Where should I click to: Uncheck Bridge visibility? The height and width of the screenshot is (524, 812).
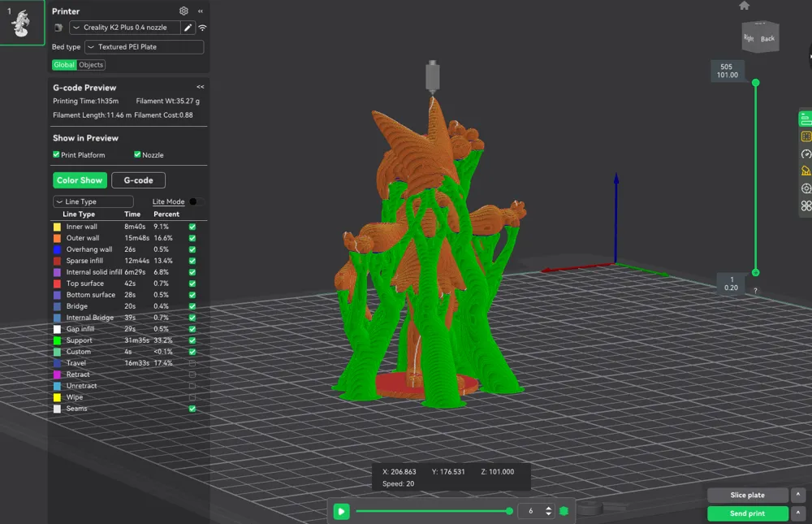click(192, 306)
